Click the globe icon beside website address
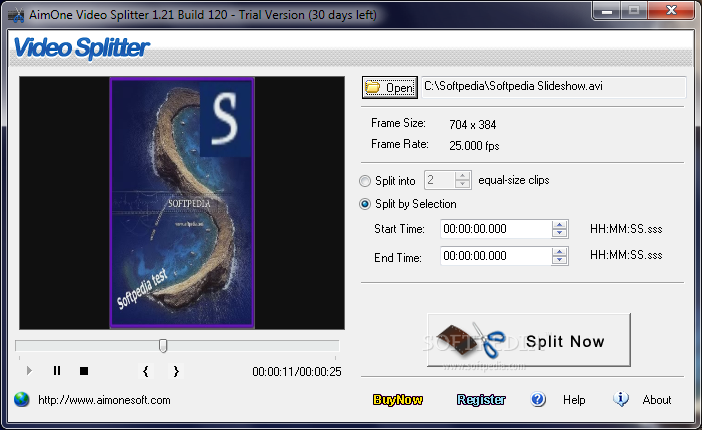Viewport: 702px width, 430px height. coord(21,399)
